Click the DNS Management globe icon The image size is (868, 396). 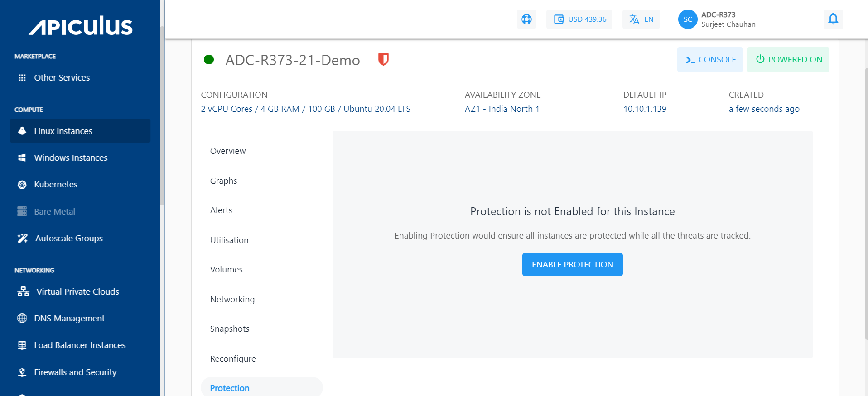[x=22, y=319]
